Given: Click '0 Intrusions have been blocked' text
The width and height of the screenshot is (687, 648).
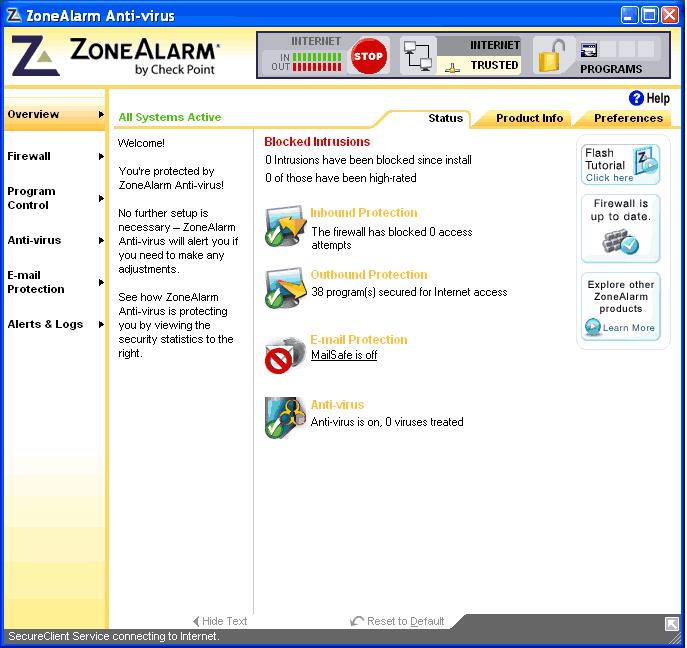Looking at the screenshot, I should [x=368, y=160].
